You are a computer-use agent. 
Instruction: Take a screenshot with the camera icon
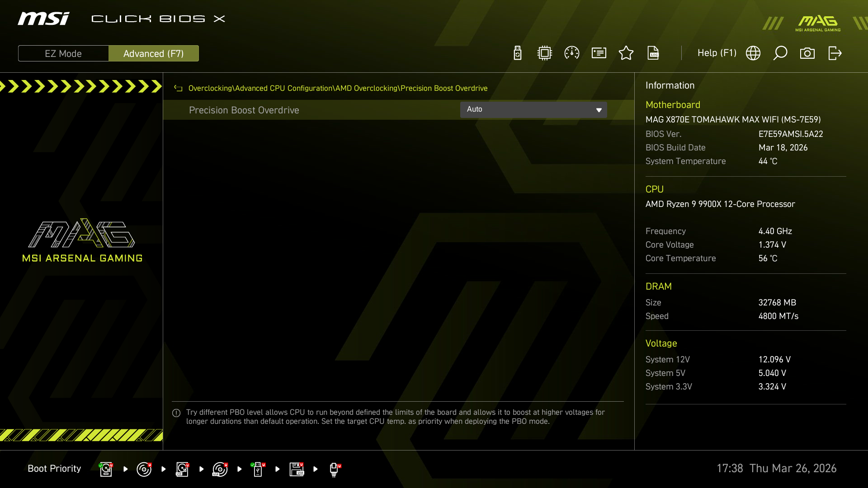pos(808,53)
